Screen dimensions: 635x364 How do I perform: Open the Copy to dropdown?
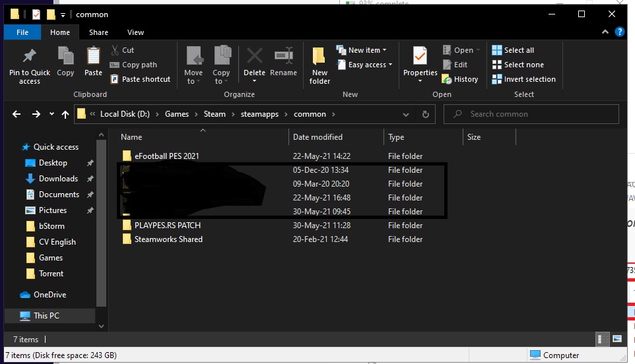pos(221,65)
